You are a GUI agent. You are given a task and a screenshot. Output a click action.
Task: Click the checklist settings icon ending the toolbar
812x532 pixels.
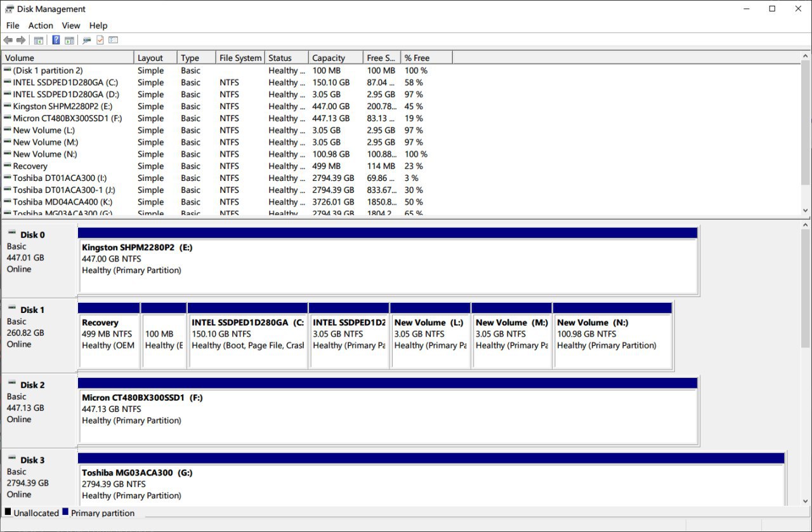coord(114,40)
